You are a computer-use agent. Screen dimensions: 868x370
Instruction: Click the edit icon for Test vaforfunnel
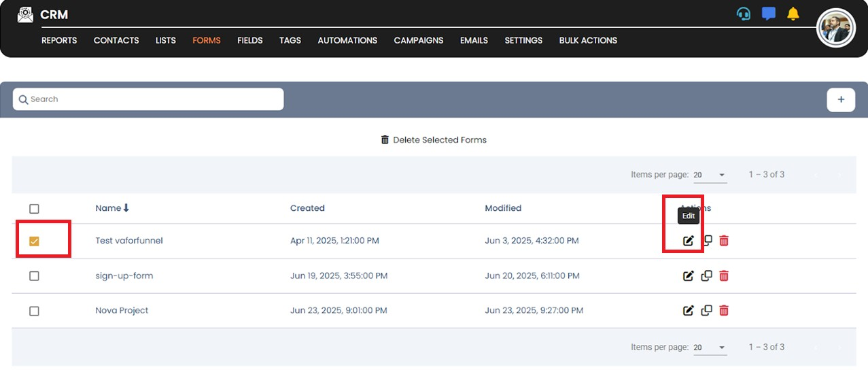point(688,241)
